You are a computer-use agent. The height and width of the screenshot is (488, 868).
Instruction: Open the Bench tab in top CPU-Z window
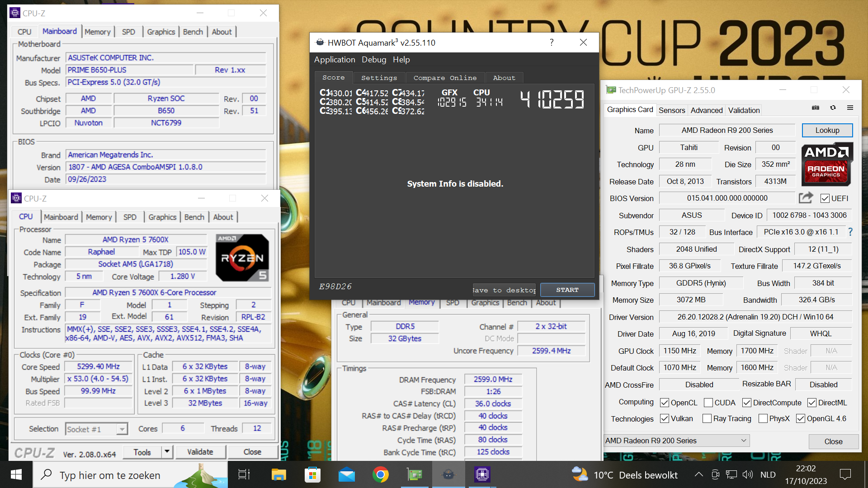tap(193, 32)
